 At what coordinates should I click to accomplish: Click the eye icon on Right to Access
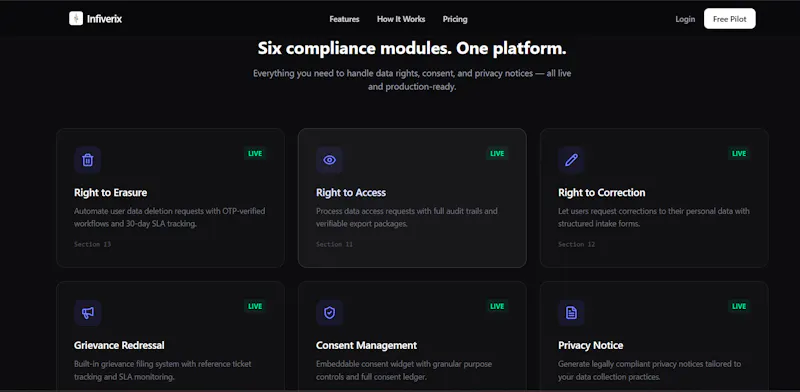pyautogui.click(x=330, y=160)
